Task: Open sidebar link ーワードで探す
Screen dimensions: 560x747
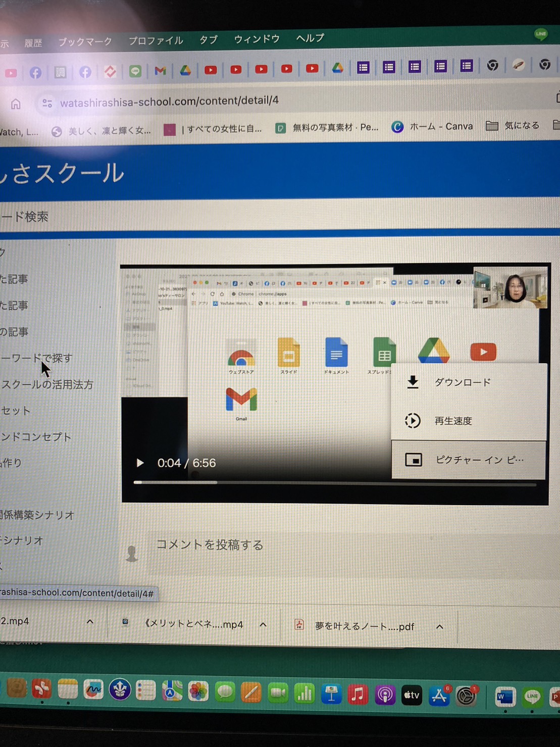Action: click(36, 358)
